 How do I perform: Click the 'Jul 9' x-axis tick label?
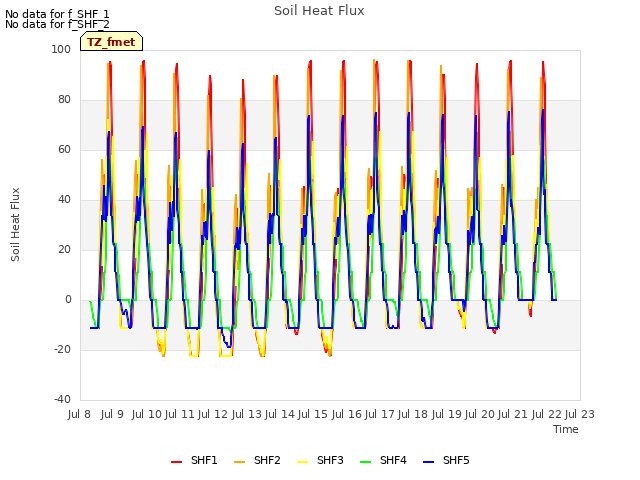point(112,414)
